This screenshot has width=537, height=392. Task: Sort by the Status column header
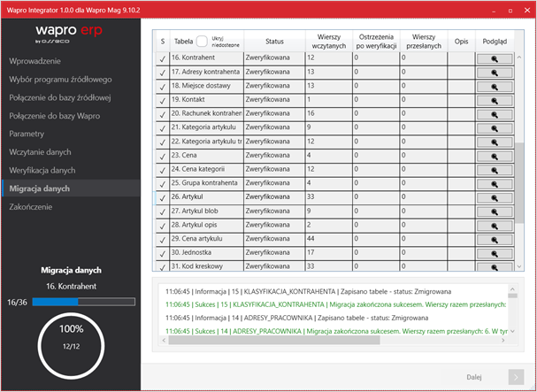pyautogui.click(x=274, y=41)
